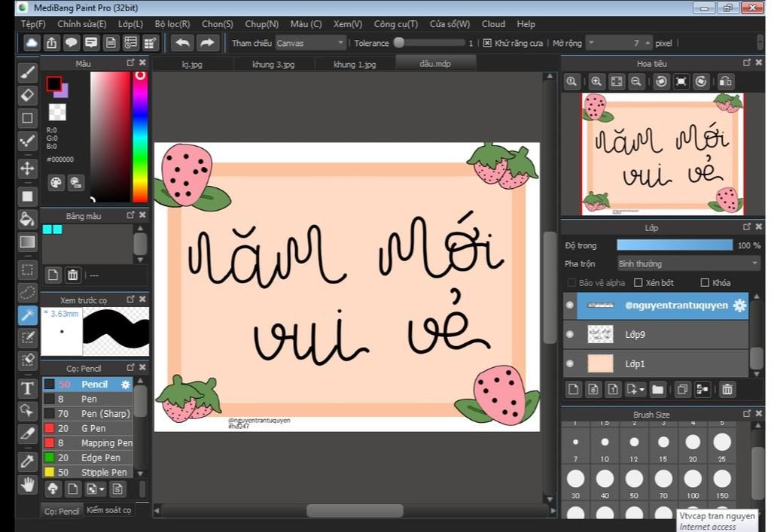Open Pencil brush settings gear
771x532 pixels.
click(x=126, y=385)
